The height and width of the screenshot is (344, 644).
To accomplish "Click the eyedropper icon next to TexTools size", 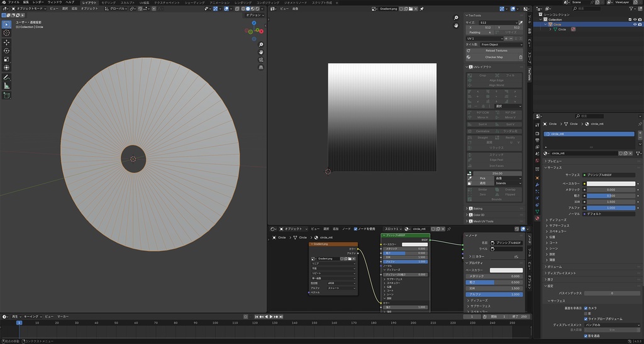I will (x=521, y=23).
